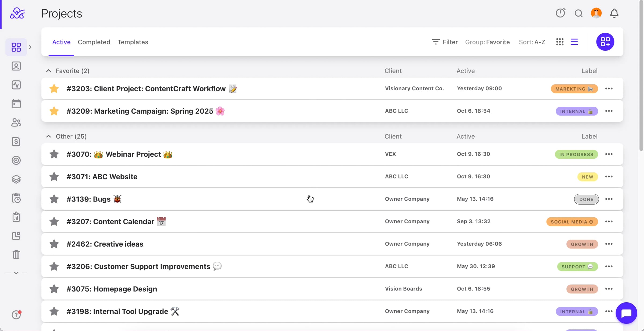Screen dimensions: 644x331
Task: Favorite the #3206 Customer Support Improvements star
Action: (x=54, y=266)
